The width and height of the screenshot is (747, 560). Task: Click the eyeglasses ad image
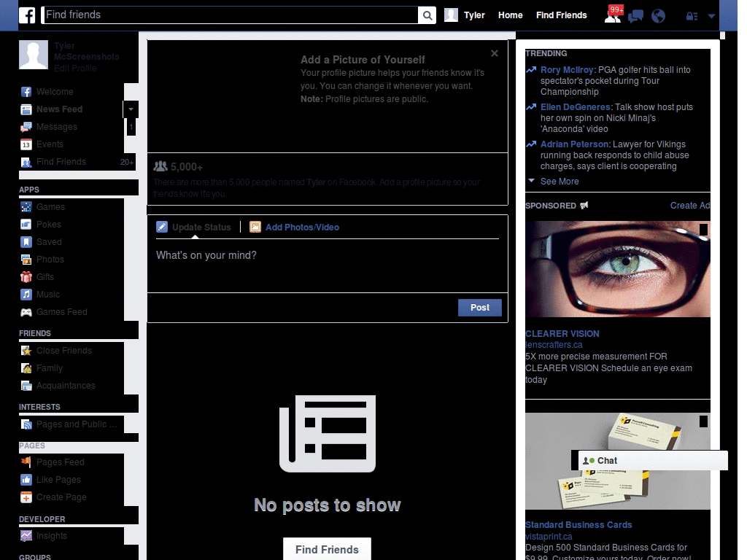617,269
